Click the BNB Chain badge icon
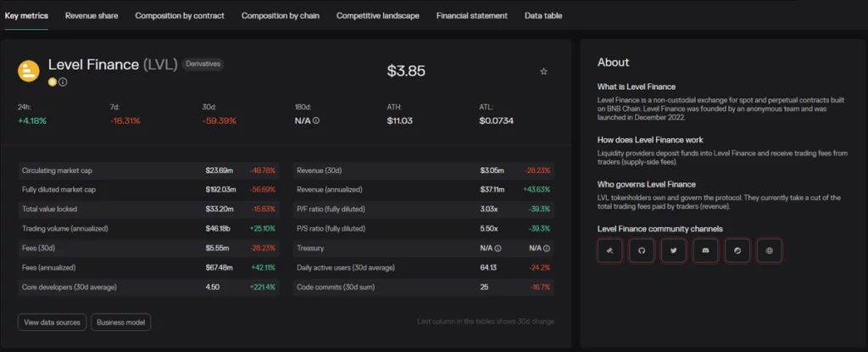Viewport: 868px width, 352px height. click(53, 82)
